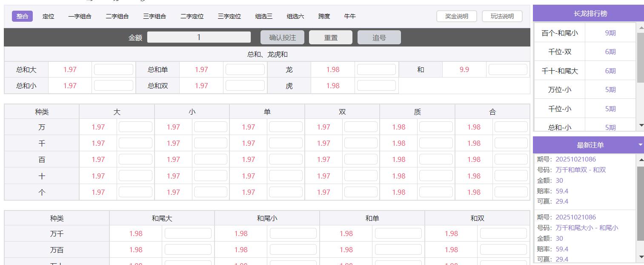This screenshot has width=644, height=265.
Task: Open the 牛牛 betting tab
Action: (349, 16)
